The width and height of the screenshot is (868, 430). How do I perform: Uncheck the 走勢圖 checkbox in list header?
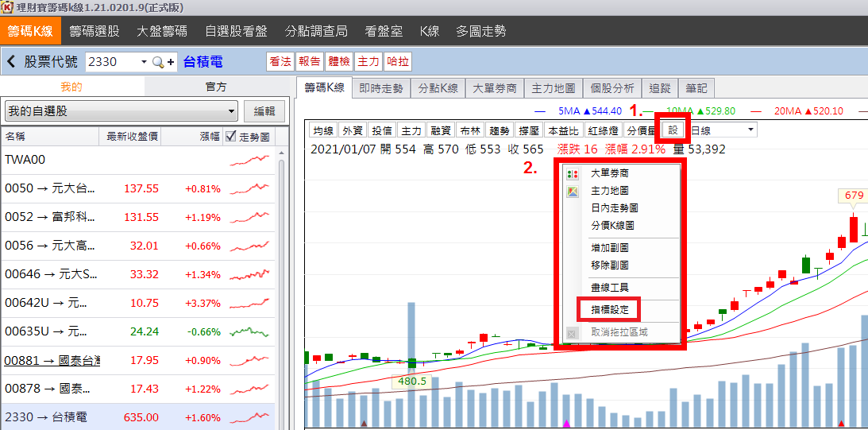click(x=231, y=137)
